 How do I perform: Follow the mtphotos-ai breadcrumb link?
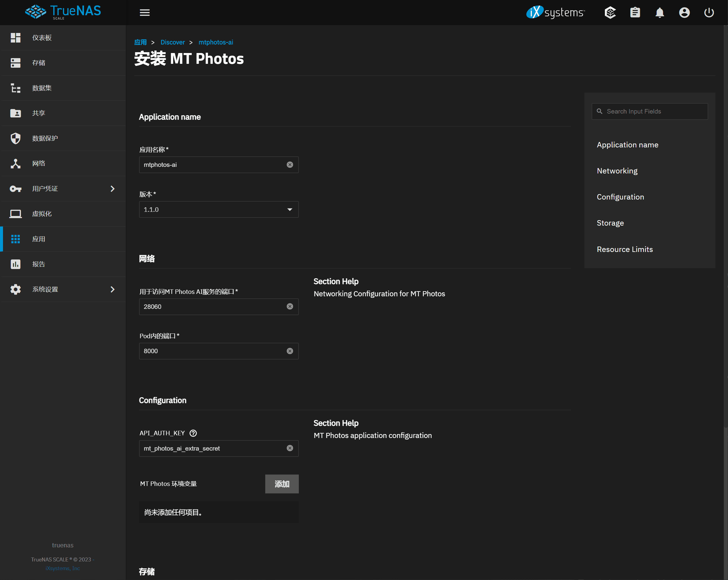click(216, 42)
